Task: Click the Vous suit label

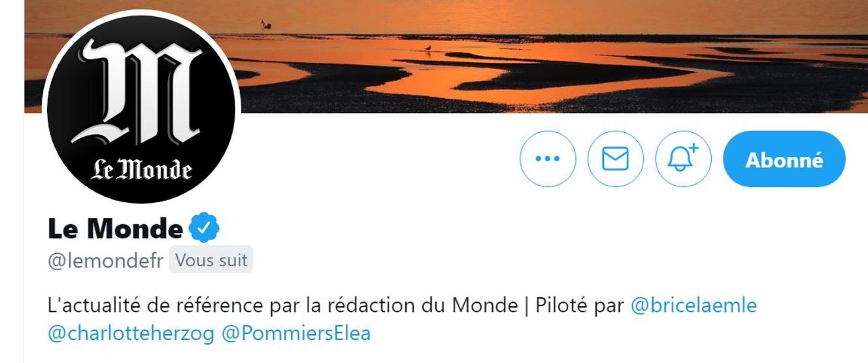Action: [211, 260]
